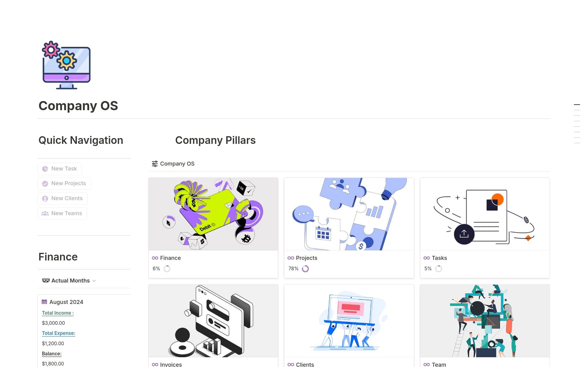This screenshot has width=588, height=367.
Task: Click the money icon beside Actual Months
Action: click(x=45, y=280)
